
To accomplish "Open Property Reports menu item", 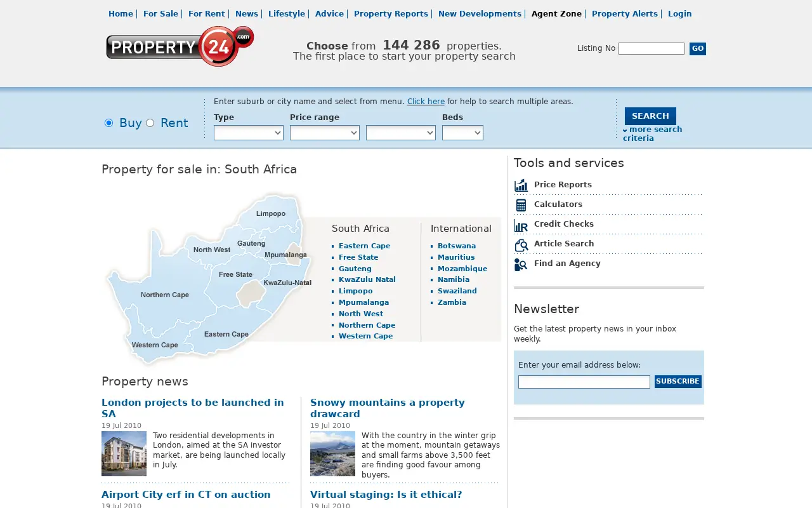I will click(391, 13).
